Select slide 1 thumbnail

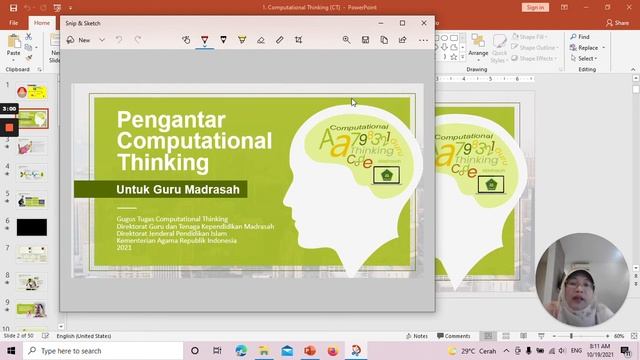point(32,92)
